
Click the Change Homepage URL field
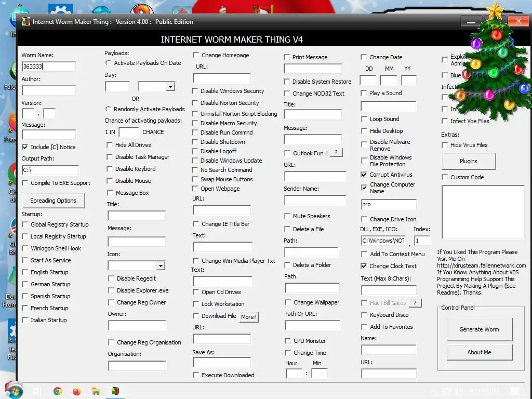[222, 78]
